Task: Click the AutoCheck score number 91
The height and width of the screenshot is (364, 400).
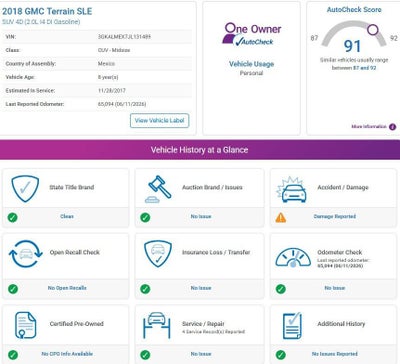Action: [x=352, y=46]
